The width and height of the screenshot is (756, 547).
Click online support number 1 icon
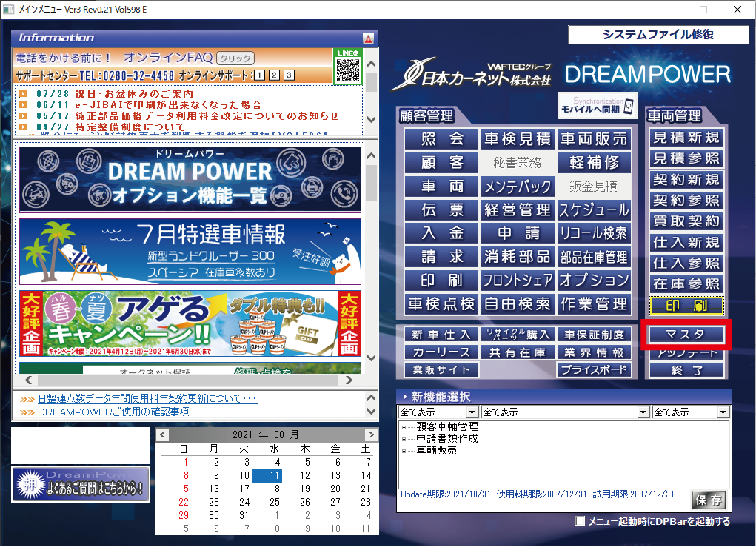259,75
